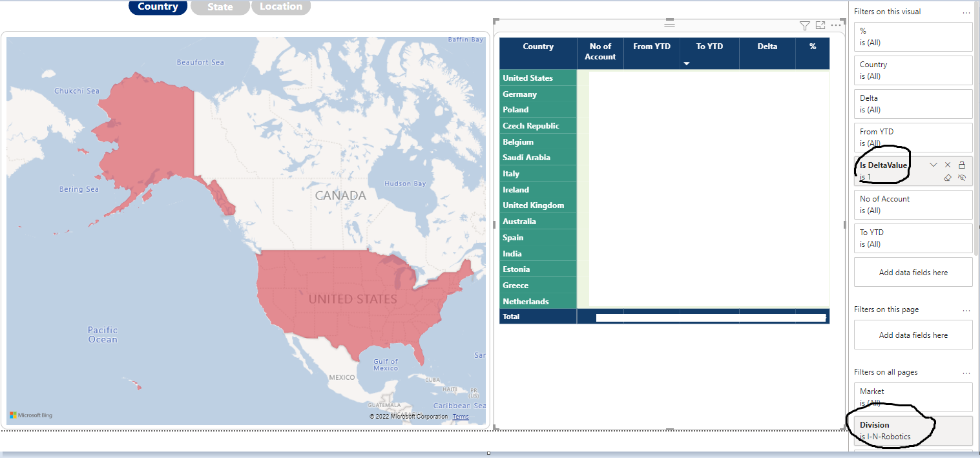Image resolution: width=980 pixels, height=458 pixels.
Task: Open the map Terms link
Action: pos(461,417)
